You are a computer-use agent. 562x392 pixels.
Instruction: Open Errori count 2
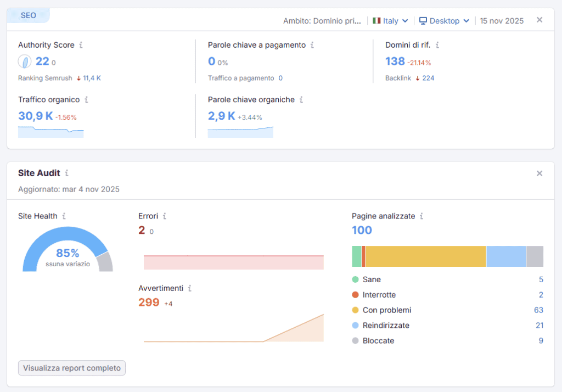click(142, 230)
